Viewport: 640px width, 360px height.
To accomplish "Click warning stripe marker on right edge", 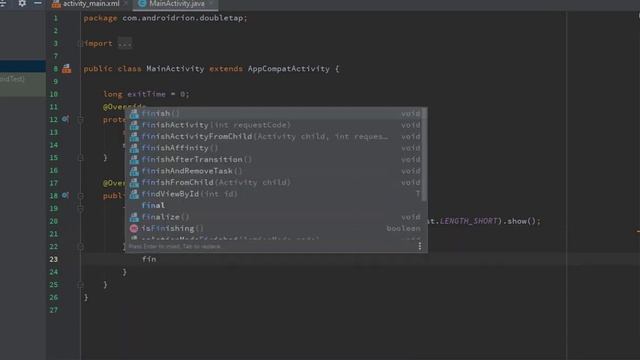I will pyautogui.click(x=638, y=231).
